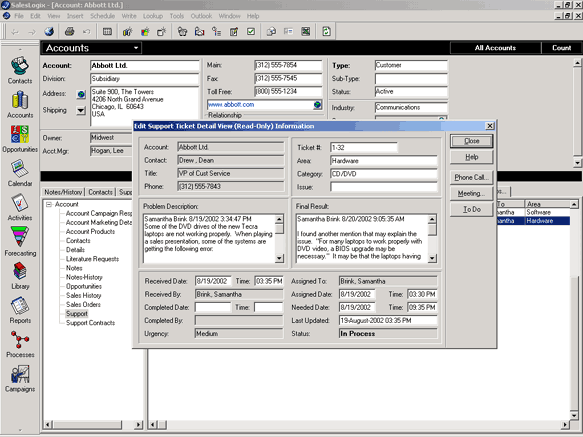
Task: Click the globe icon in web address field
Action: pos(317,105)
